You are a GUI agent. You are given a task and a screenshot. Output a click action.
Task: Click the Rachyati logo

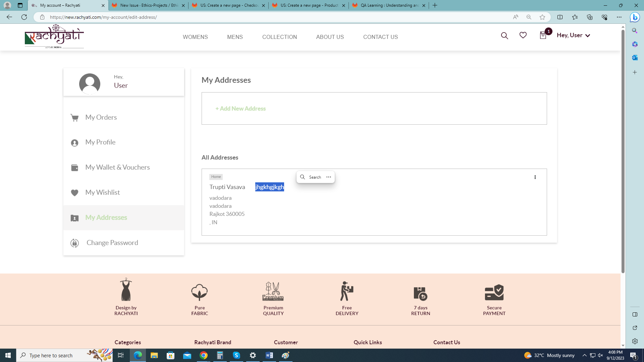(54, 37)
